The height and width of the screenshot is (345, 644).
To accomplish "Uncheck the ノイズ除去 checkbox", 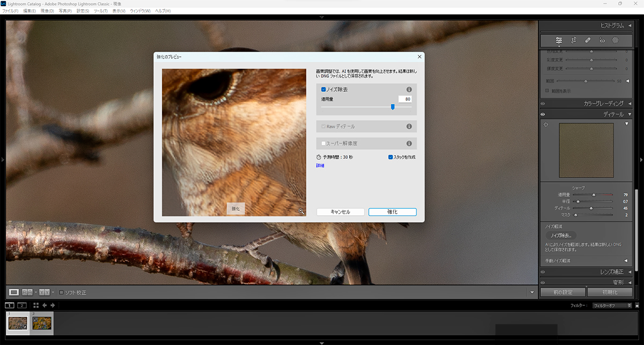I will click(x=324, y=90).
